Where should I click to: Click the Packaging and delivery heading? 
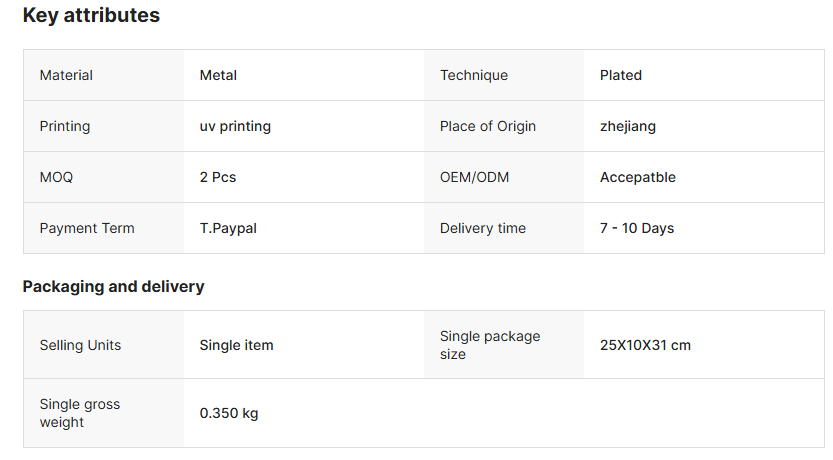113,287
